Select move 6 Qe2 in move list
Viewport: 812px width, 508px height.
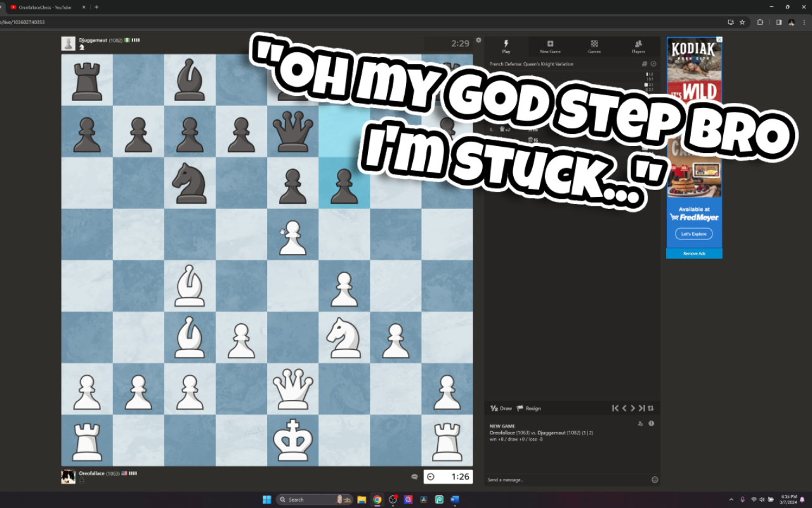(x=505, y=129)
